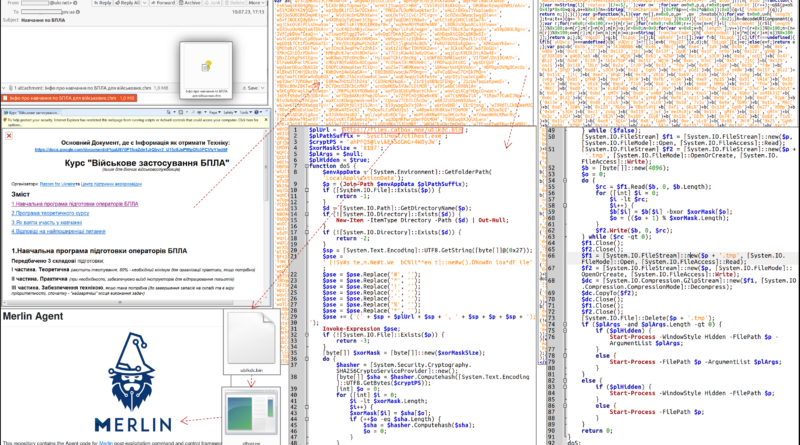Click the Junk button in the email toolbar
The height and width of the screenshot is (445, 800).
[213, 3]
